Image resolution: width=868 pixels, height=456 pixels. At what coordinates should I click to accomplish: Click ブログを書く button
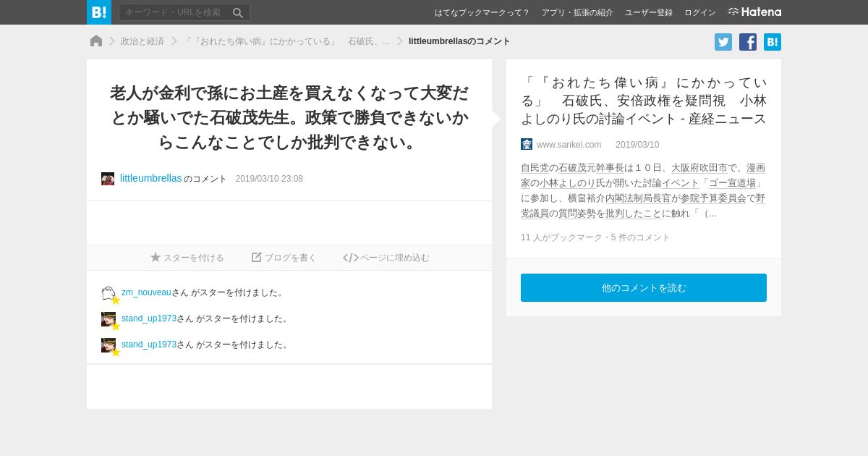284,258
